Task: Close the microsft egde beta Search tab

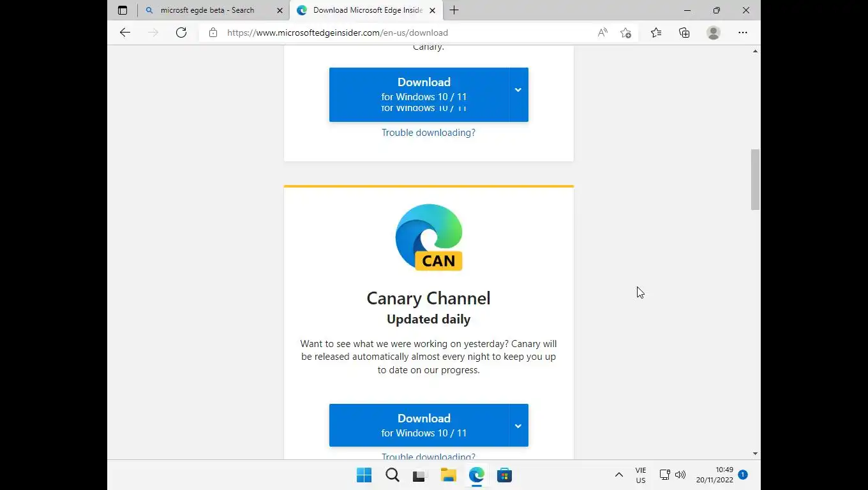Action: (x=280, y=10)
